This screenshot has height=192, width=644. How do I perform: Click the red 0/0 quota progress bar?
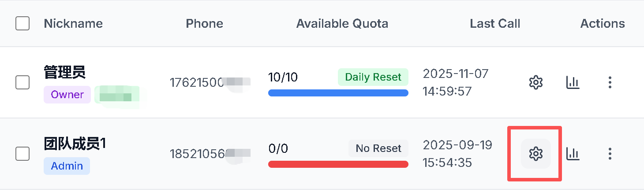338,164
